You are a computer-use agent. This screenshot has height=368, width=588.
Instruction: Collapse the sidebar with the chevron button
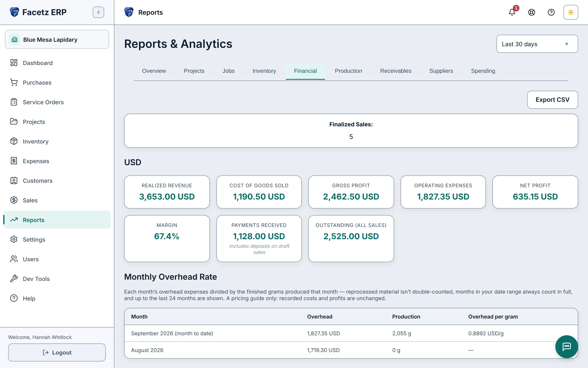98,12
